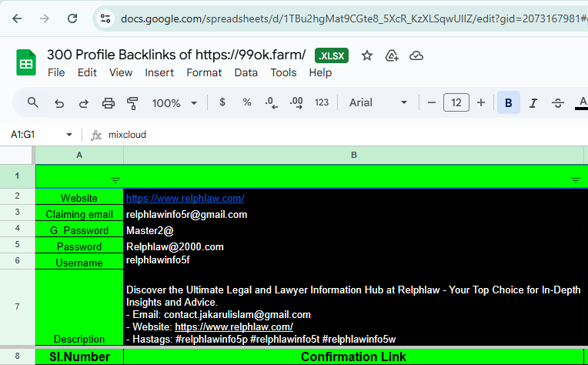
Task: Reload the page
Action: point(72,18)
